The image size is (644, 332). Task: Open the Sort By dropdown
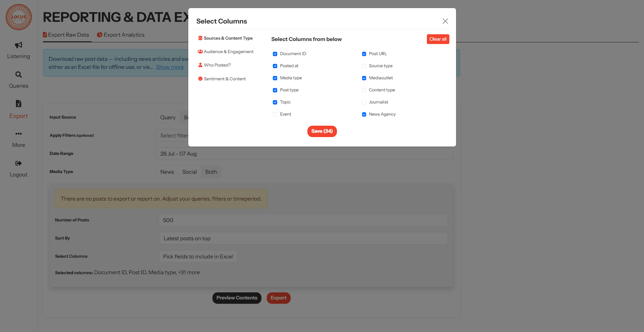point(303,238)
